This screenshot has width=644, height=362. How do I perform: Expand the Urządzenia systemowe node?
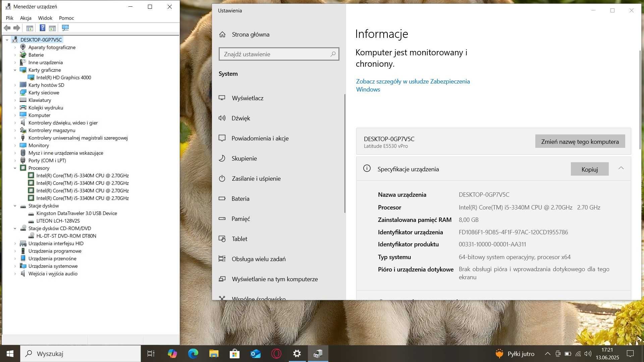tap(15, 266)
